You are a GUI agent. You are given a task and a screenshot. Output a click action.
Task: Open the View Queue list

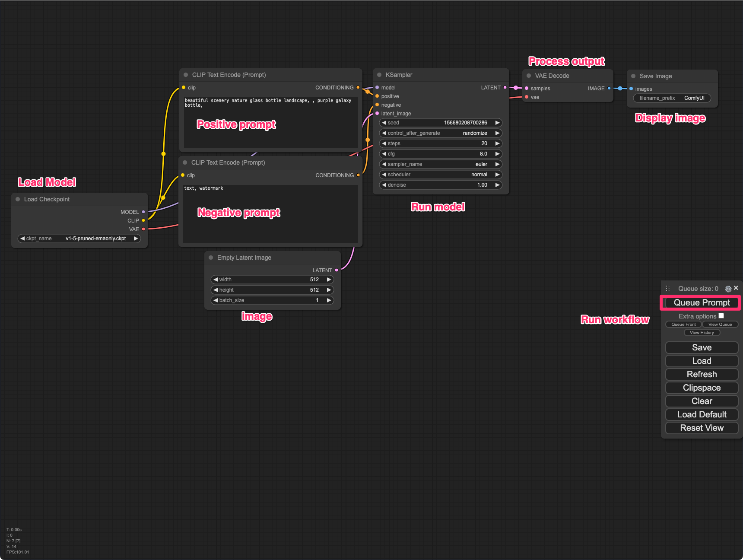click(720, 325)
